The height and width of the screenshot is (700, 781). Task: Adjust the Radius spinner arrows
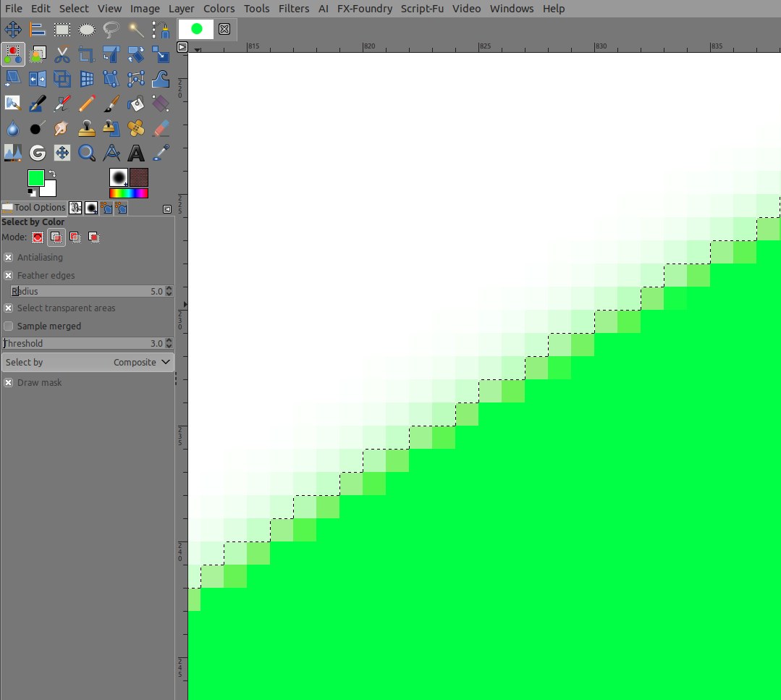click(x=169, y=292)
